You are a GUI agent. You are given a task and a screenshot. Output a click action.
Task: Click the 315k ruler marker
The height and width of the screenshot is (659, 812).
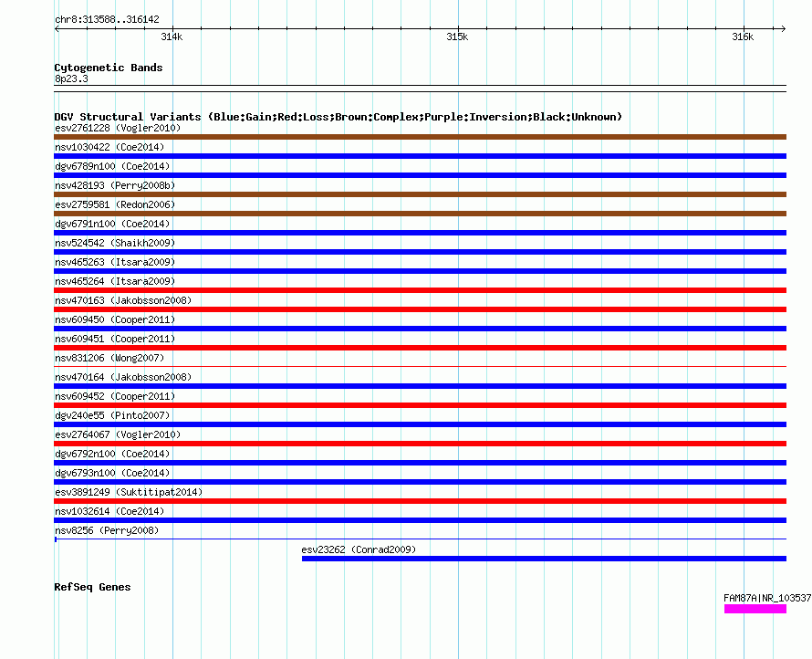457,37
